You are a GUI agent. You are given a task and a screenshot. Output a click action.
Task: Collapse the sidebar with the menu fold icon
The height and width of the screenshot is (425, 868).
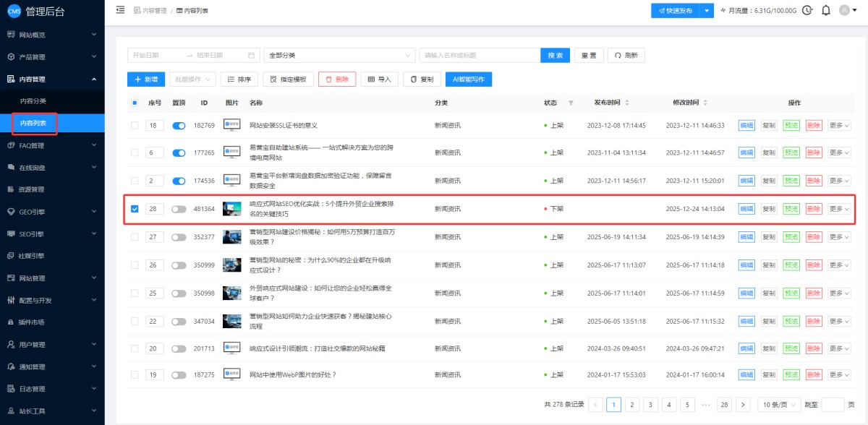pyautogui.click(x=120, y=10)
